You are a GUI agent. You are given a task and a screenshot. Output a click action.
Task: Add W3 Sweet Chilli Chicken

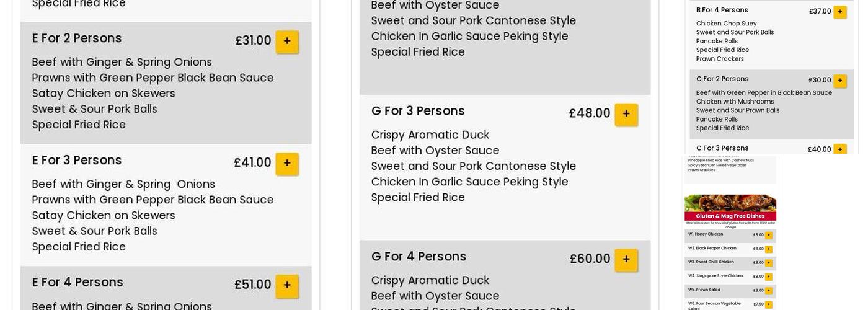tap(768, 263)
